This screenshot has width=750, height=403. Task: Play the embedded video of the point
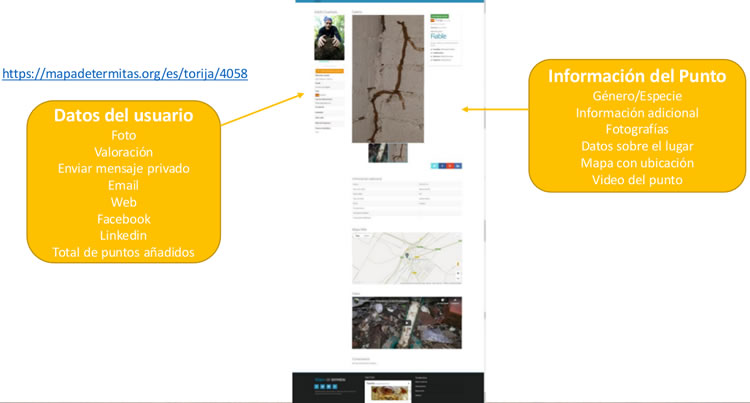406,322
